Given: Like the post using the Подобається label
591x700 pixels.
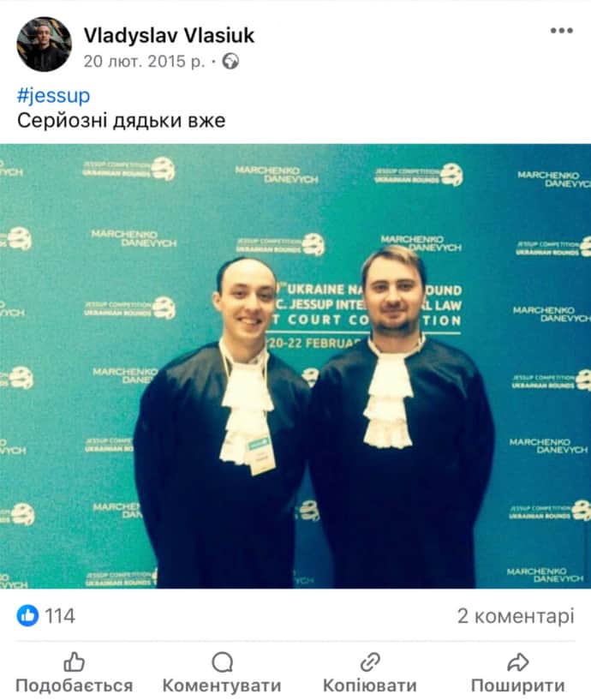Looking at the screenshot, I should pos(75,685).
